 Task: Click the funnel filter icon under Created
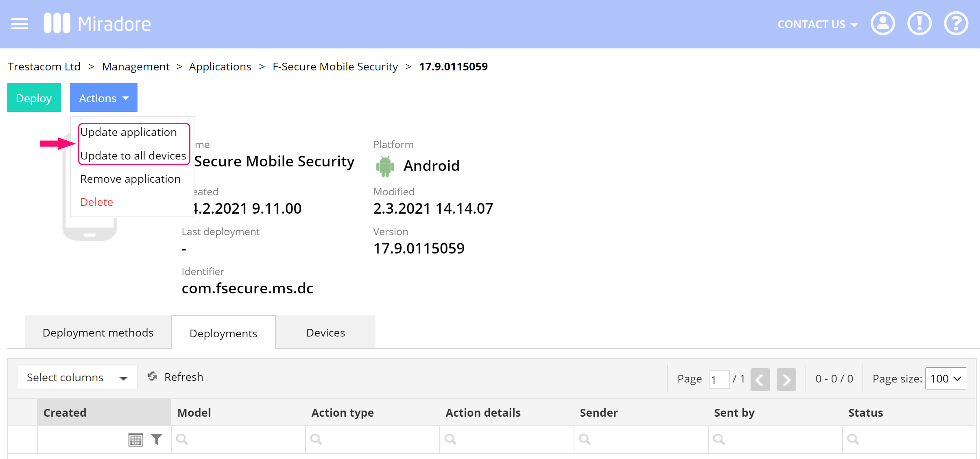pyautogui.click(x=157, y=439)
